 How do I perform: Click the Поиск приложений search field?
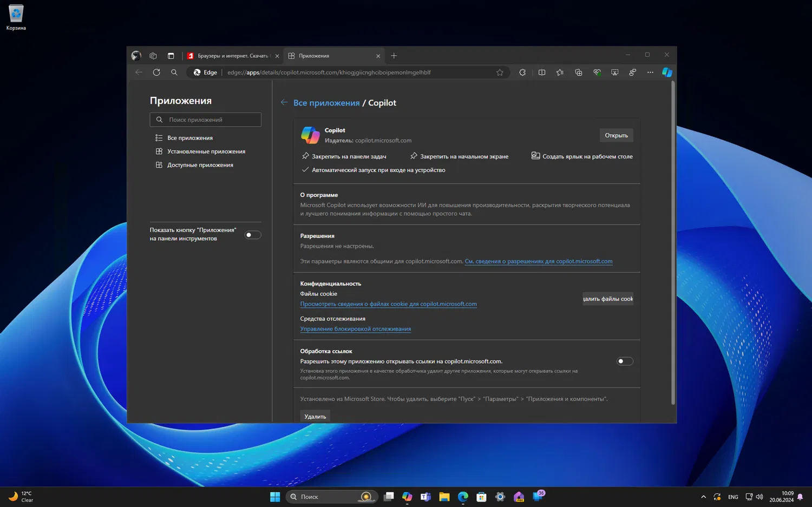(x=206, y=120)
